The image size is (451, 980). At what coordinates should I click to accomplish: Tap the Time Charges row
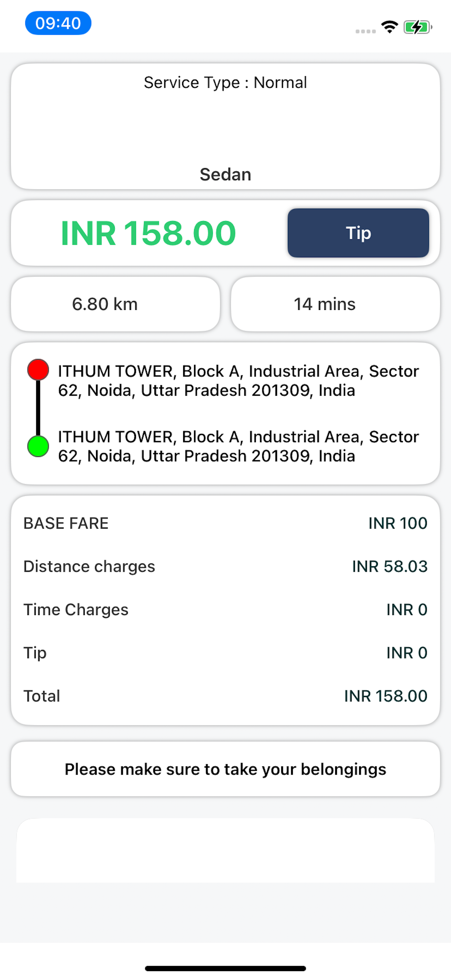tap(225, 610)
